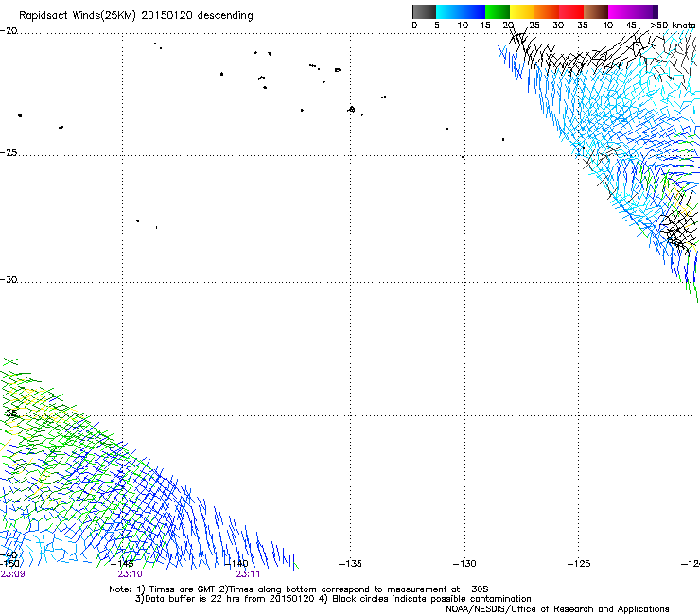
Task: Click the island marker on the -135 longitude line
Action: tap(351, 109)
